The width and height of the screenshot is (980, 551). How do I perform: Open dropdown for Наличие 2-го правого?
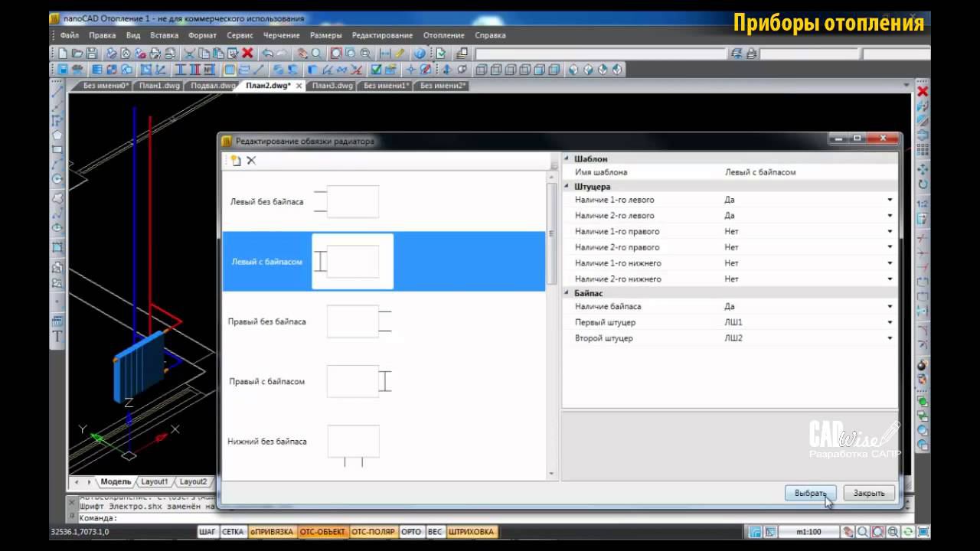pyautogui.click(x=890, y=247)
